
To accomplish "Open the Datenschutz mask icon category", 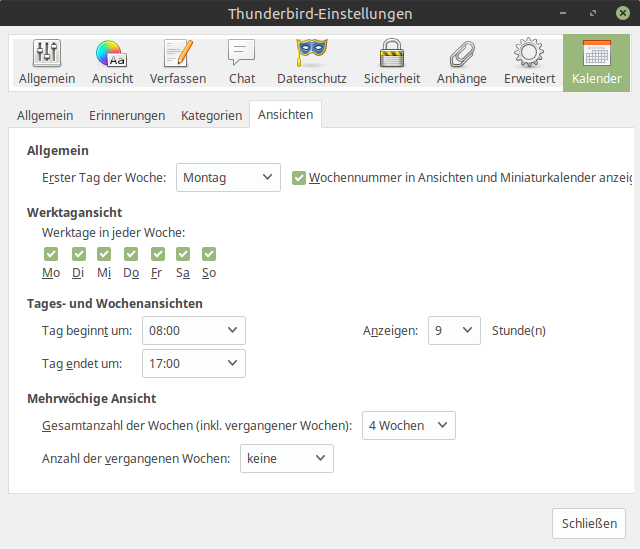I will tap(312, 62).
